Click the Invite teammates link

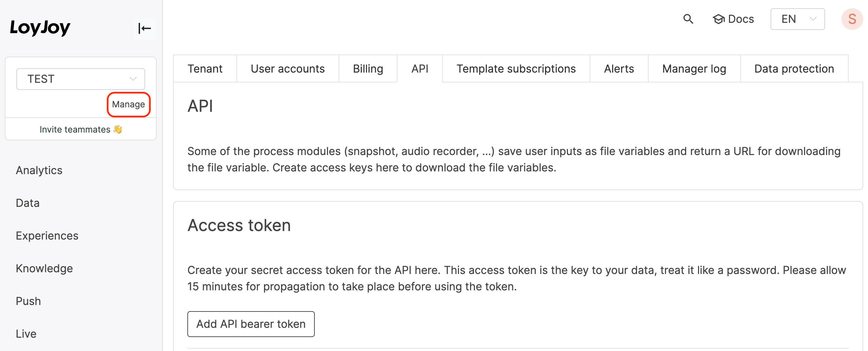pyautogui.click(x=81, y=129)
